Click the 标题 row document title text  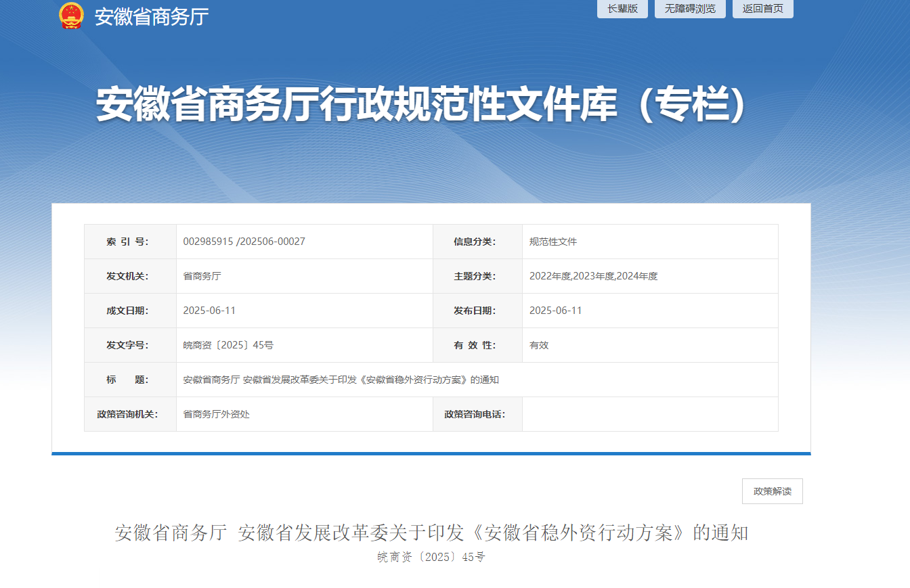(341, 380)
